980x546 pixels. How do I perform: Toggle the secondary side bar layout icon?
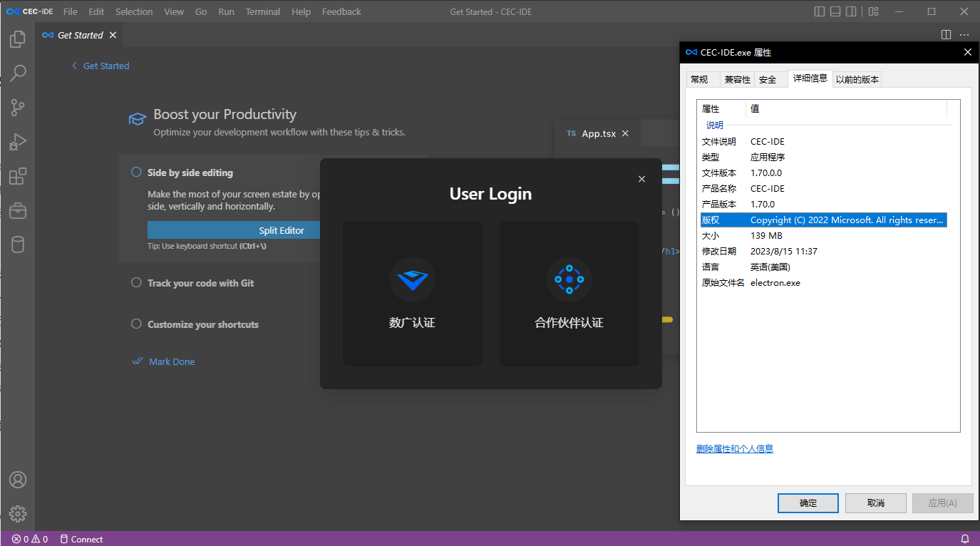click(x=851, y=11)
